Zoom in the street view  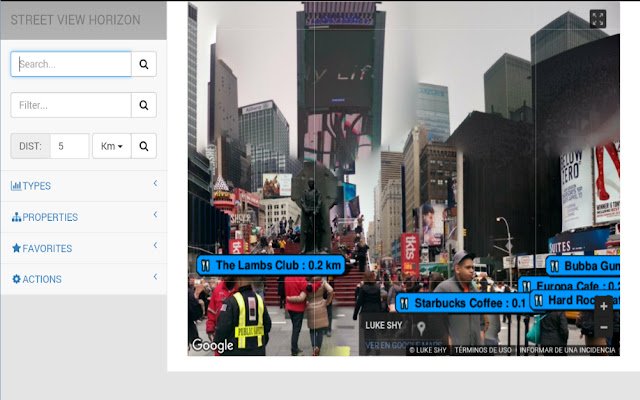[604, 307]
